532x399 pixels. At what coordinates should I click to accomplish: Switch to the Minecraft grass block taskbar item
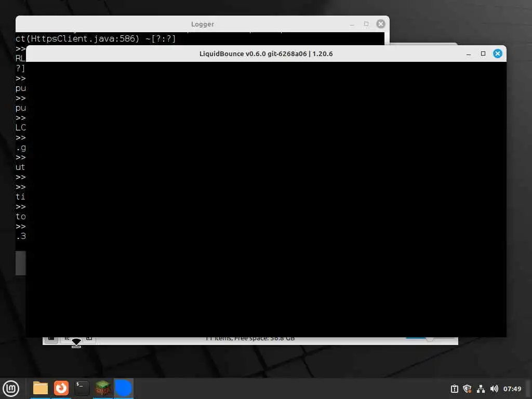[103, 388]
